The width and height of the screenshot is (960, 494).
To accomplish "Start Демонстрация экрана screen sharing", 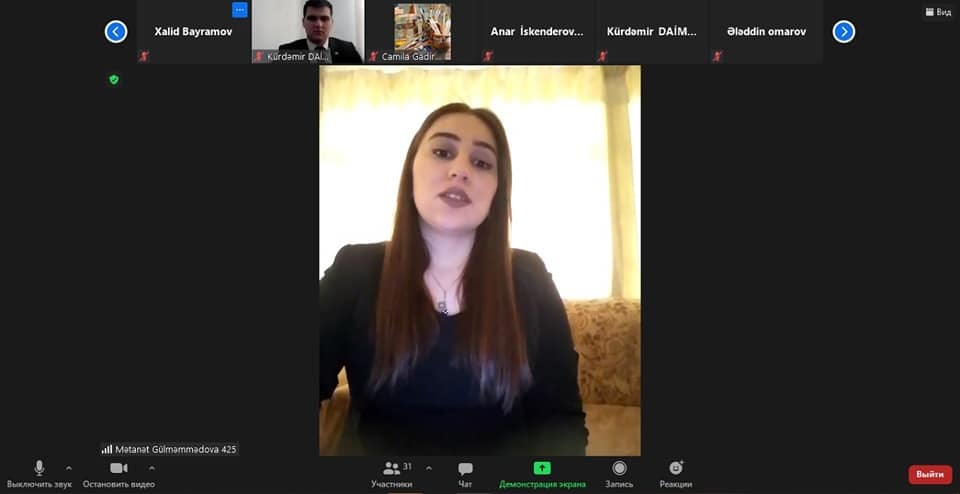I will [x=542, y=474].
